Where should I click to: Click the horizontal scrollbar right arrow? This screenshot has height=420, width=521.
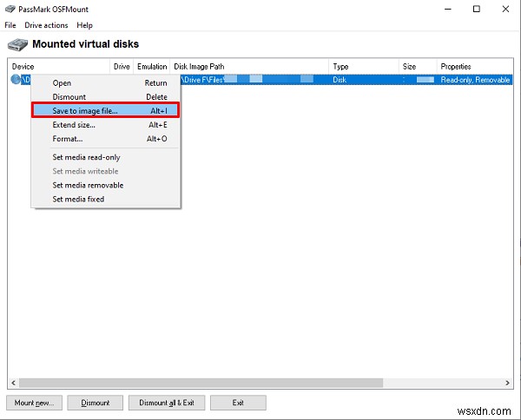click(507, 383)
